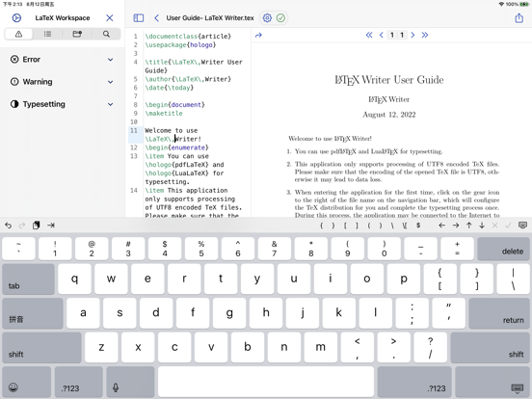The height and width of the screenshot is (399, 532).
Task: Select the warnings triangle tab
Action: (x=18, y=34)
